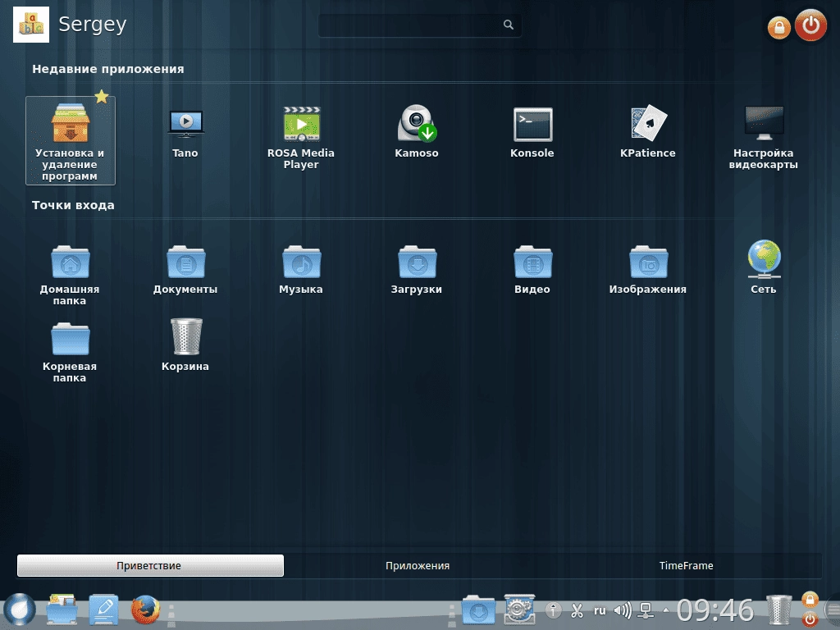The height and width of the screenshot is (630, 840).
Task: Click the ROSA launcher button in panel
Action: [20, 610]
